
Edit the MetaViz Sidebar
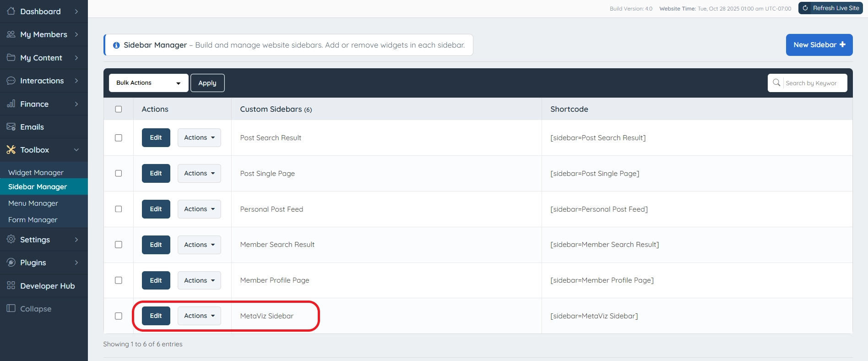pyautogui.click(x=156, y=316)
